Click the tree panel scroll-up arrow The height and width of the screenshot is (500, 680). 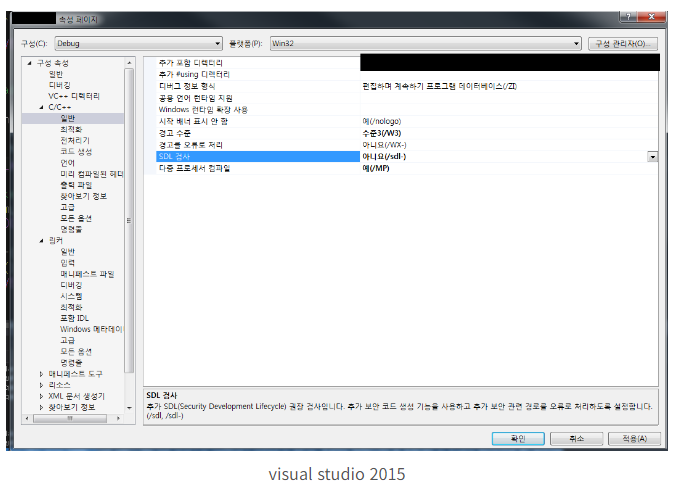click(129, 63)
